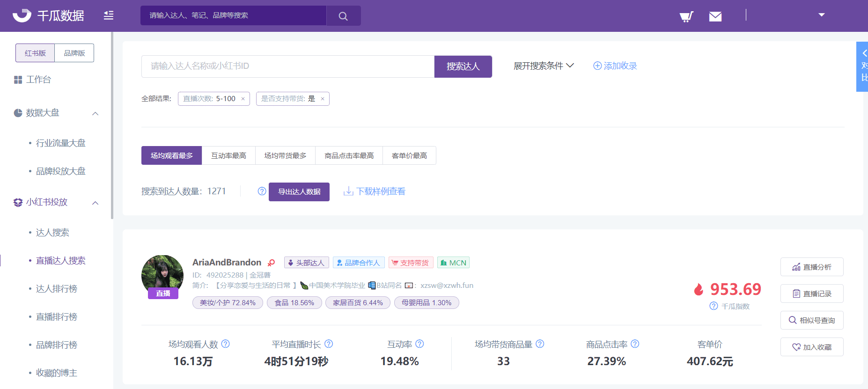Click 美妆/个护 72.84% category pill
Image resolution: width=868 pixels, height=389 pixels.
(228, 303)
